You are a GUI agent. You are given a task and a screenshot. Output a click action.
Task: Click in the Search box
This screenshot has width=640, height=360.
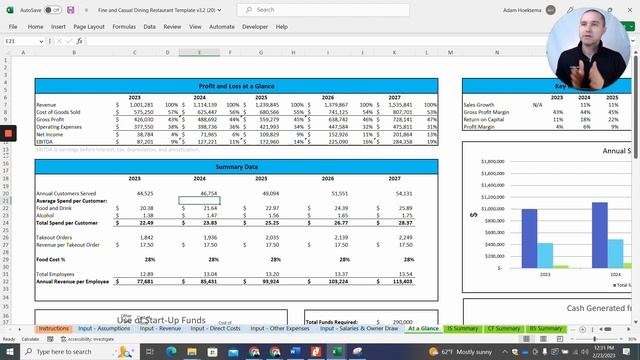click(x=323, y=10)
